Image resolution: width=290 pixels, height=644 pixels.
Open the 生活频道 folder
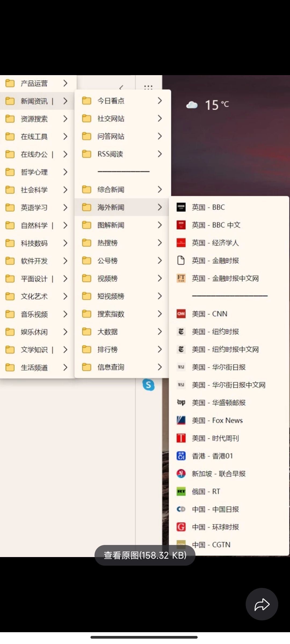(37, 367)
